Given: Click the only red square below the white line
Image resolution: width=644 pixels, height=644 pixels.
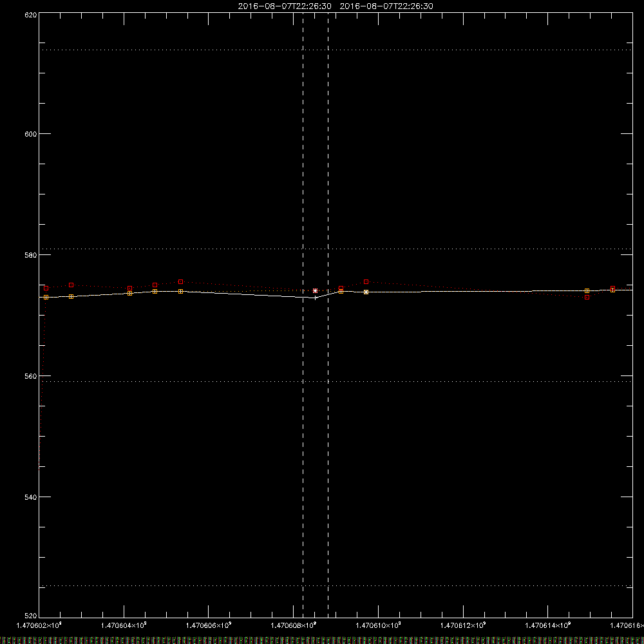Looking at the screenshot, I should click(587, 297).
